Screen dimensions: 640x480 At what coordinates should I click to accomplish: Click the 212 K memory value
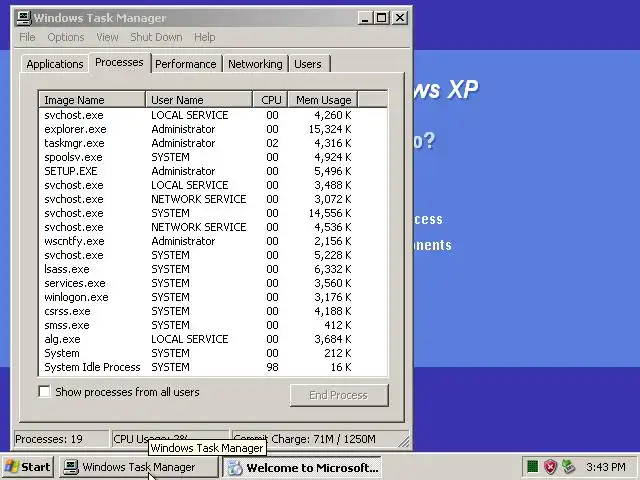(x=337, y=353)
